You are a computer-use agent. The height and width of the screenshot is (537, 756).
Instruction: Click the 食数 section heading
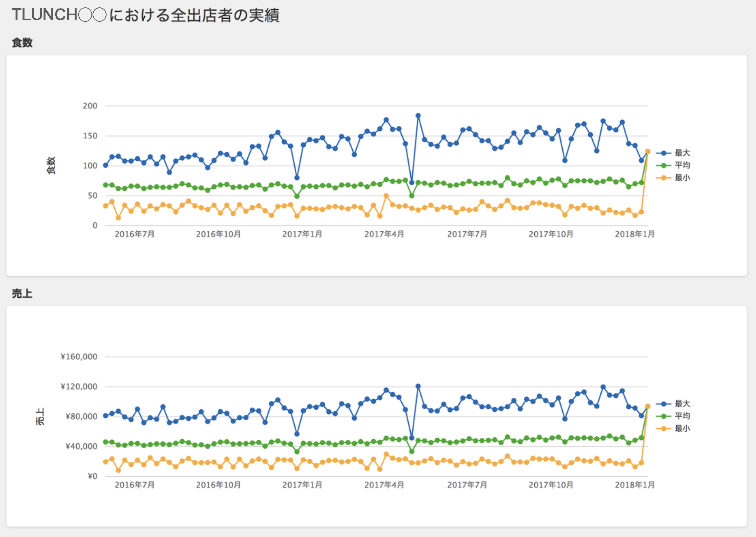[22, 43]
